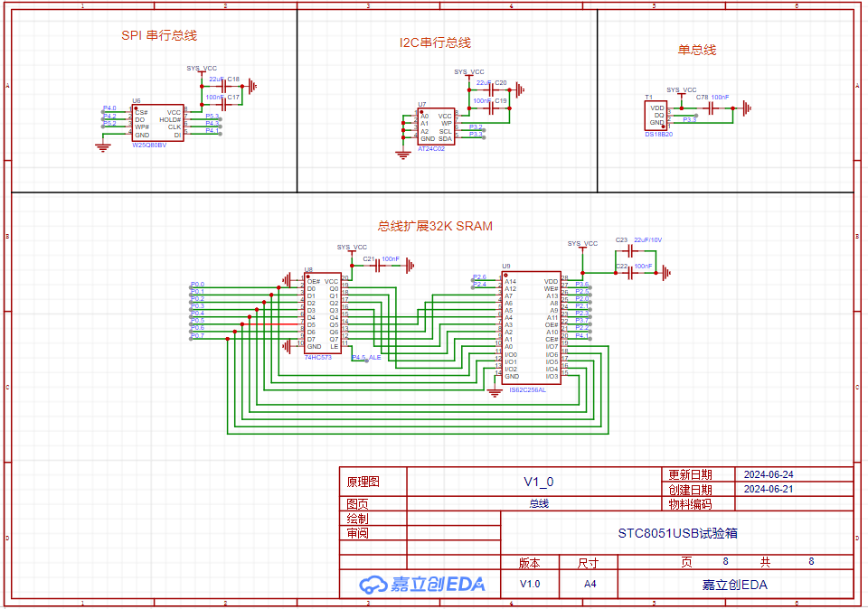This screenshot has height=609, width=868.
Task: Click net label P0.4 at bus left
Action: pos(198,313)
